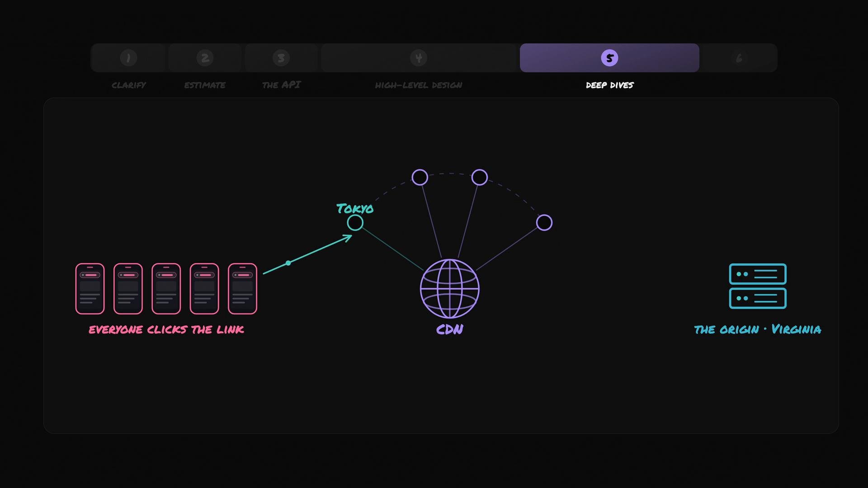Open step 4 High-Level Design tab
The width and height of the screenshot is (868, 488).
pos(419,58)
